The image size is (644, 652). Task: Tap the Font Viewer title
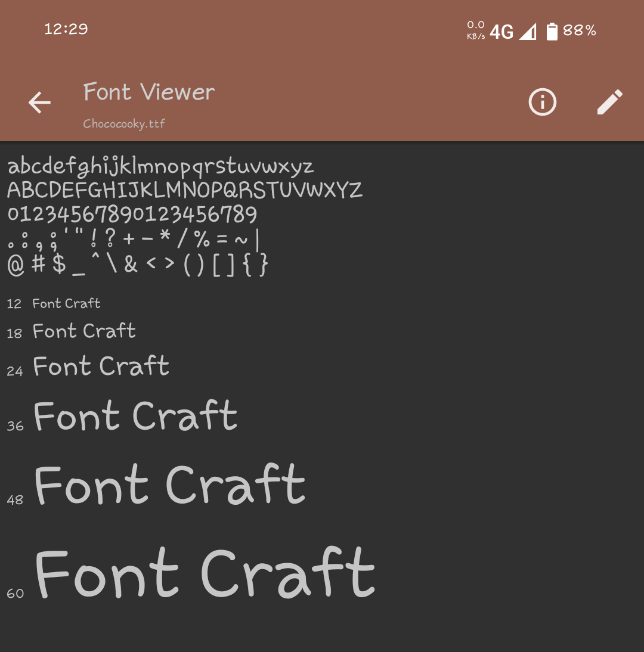coord(149,92)
